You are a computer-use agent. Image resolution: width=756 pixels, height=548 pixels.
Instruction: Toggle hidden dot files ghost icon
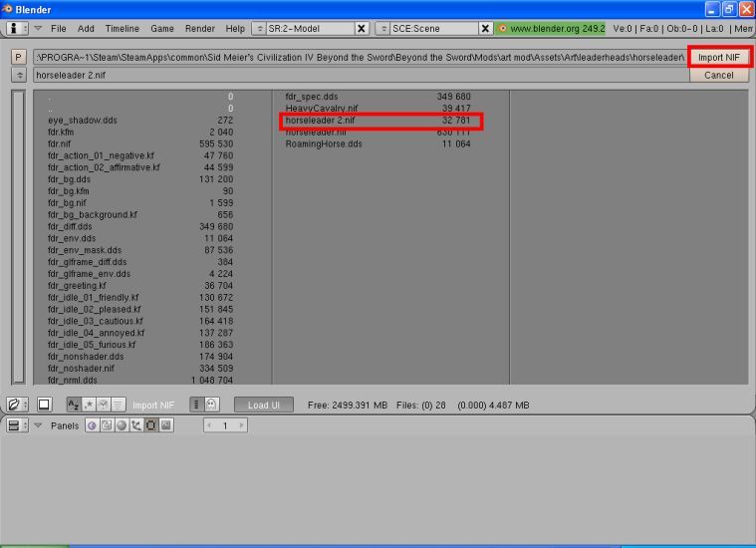tap(212, 405)
